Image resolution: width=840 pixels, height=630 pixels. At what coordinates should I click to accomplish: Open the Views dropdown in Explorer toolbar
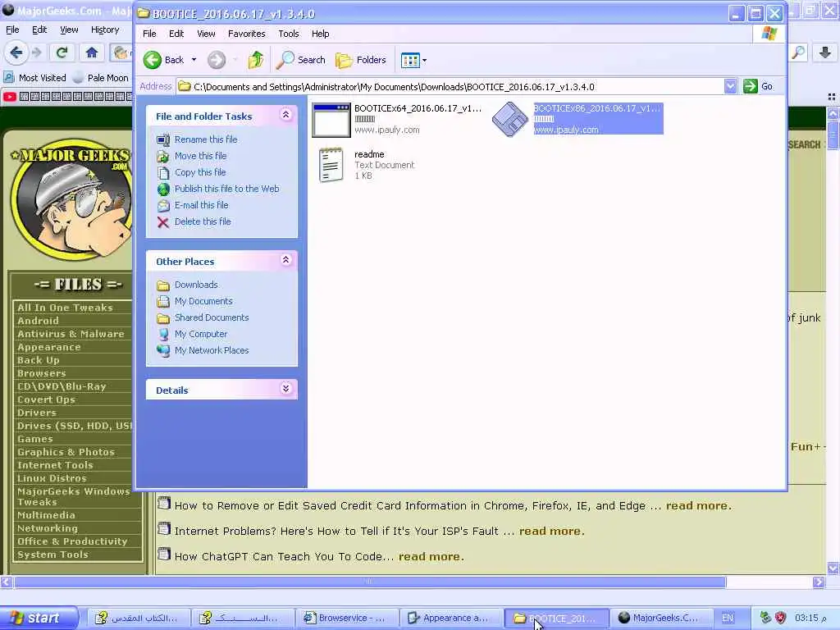pyautogui.click(x=413, y=60)
